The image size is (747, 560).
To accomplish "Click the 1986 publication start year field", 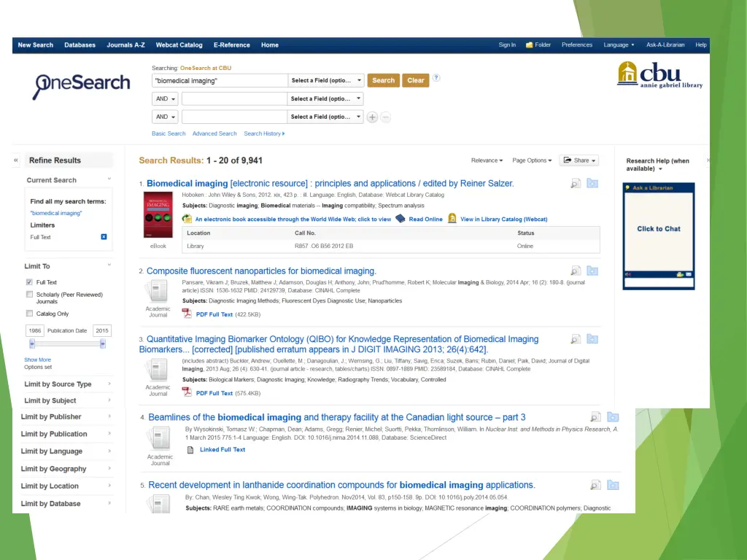I will point(35,330).
